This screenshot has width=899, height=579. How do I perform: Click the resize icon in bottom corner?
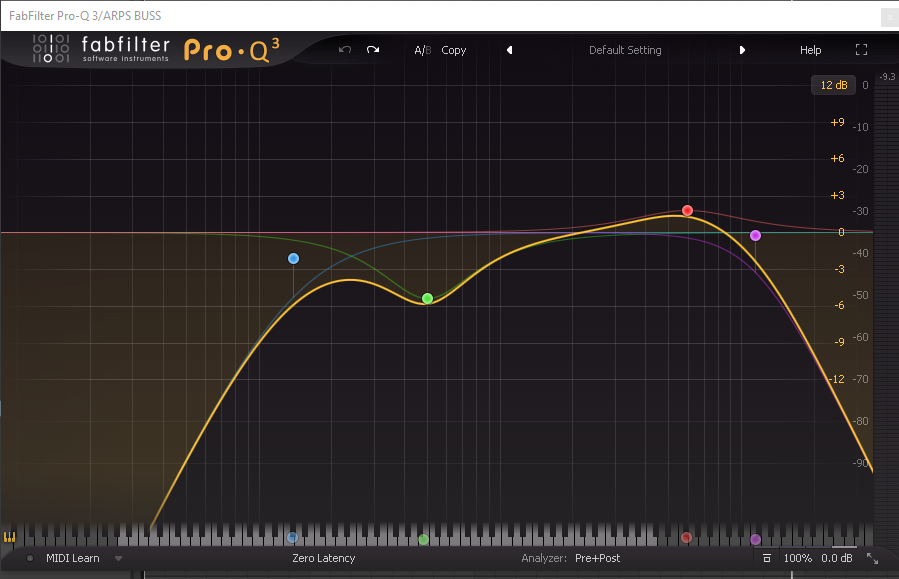coord(872,558)
